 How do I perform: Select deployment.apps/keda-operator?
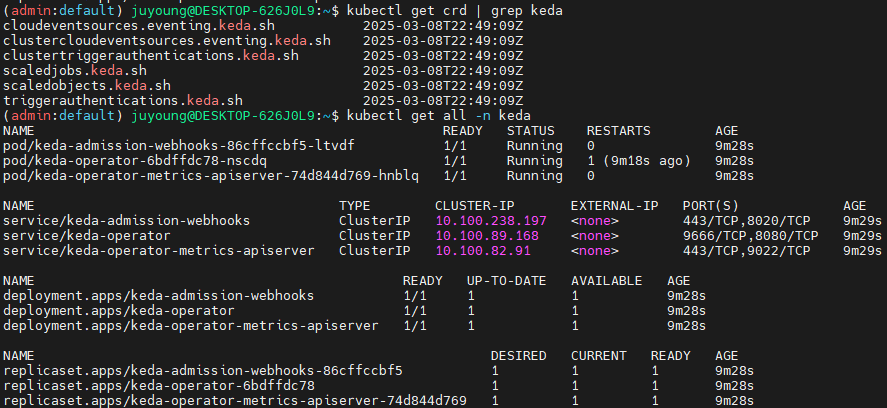click(x=119, y=311)
